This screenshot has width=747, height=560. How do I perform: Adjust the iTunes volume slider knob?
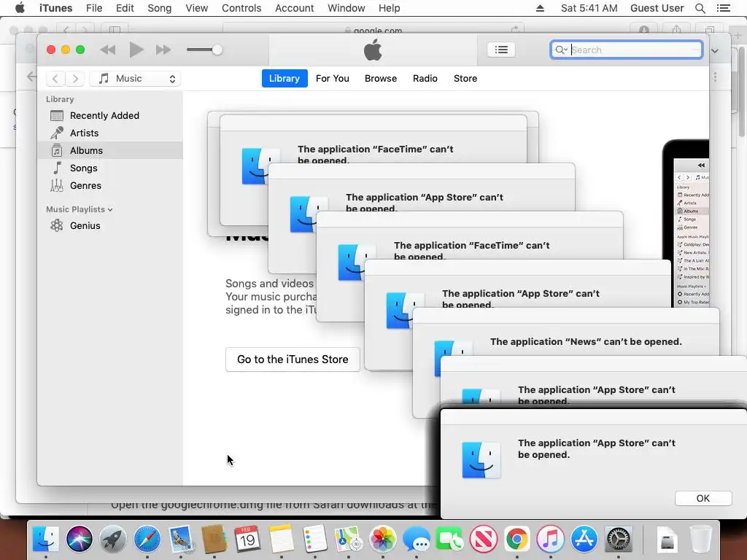click(x=217, y=50)
